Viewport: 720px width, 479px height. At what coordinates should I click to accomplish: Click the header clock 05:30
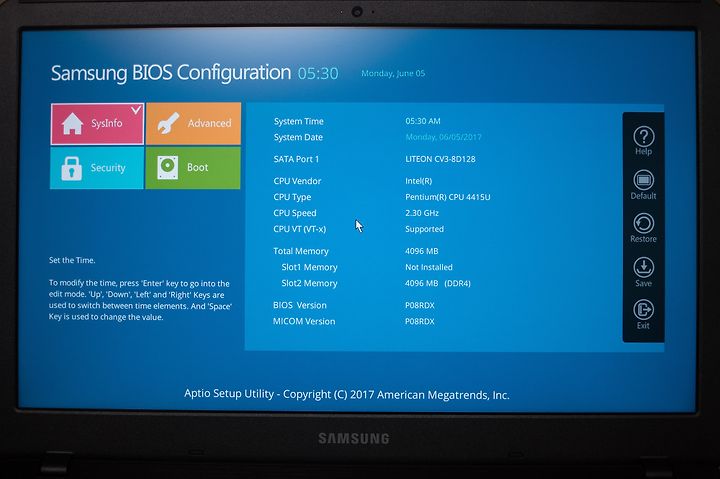[x=318, y=73]
